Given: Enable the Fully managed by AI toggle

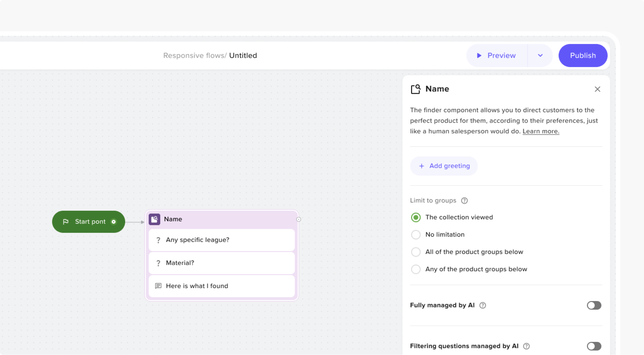Looking at the screenshot, I should click(594, 305).
